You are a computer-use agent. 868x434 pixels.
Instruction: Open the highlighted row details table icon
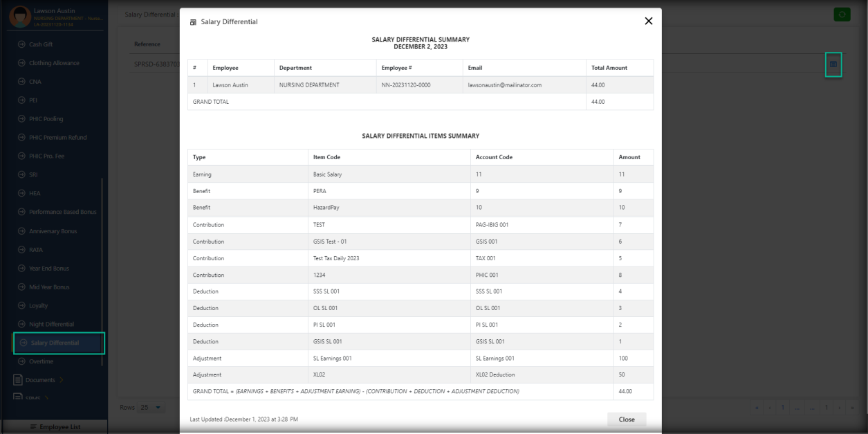833,64
